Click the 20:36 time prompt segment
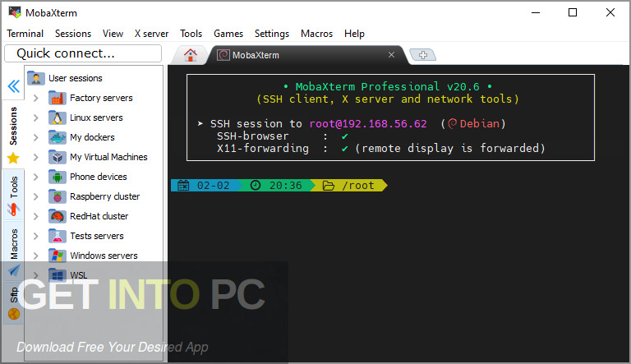This screenshot has height=364, width=631. tap(277, 185)
